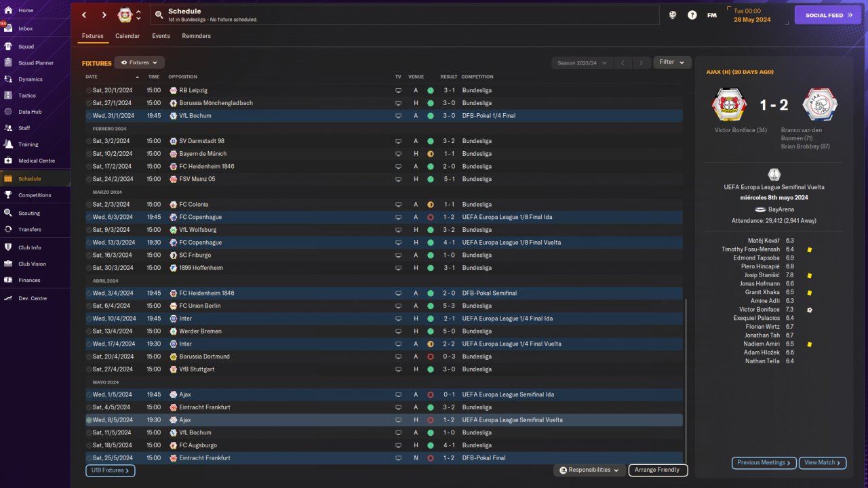Open the Medical Centre icon

pos(8,161)
